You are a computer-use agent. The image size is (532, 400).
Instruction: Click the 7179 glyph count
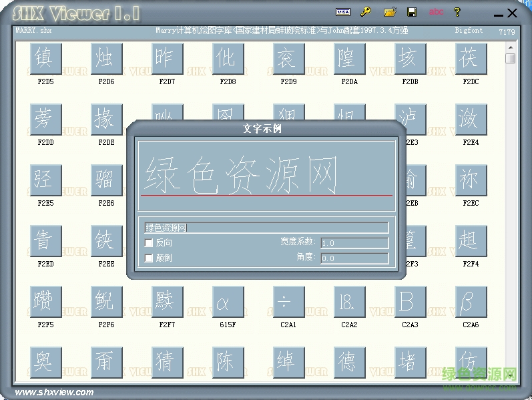pos(507,32)
